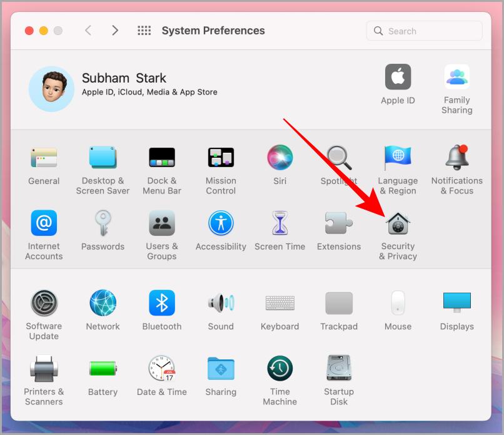Click the Search field
This screenshot has width=504, height=435.
(x=424, y=31)
